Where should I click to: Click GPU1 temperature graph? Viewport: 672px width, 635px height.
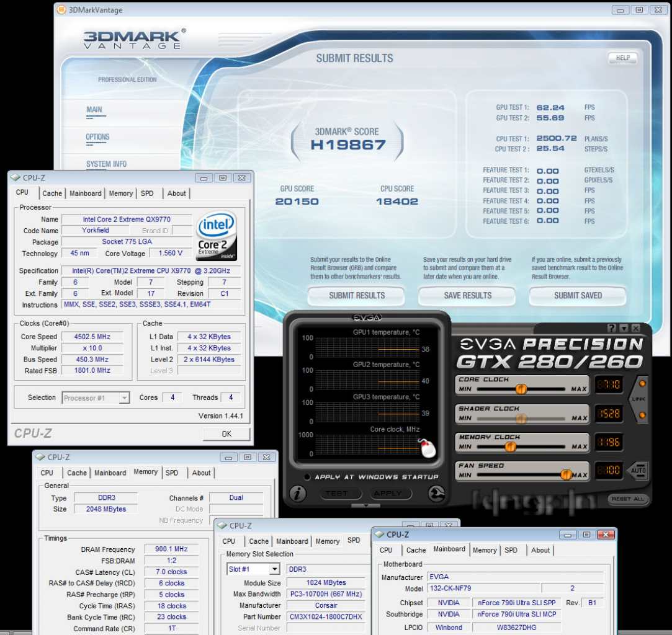367,347
